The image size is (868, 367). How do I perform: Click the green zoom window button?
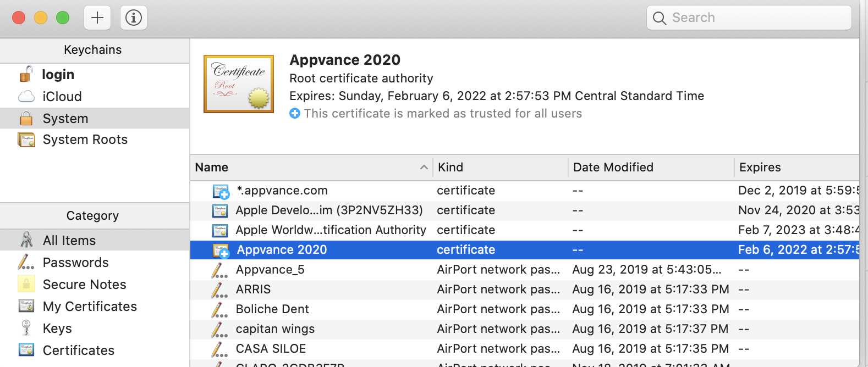coord(63,18)
